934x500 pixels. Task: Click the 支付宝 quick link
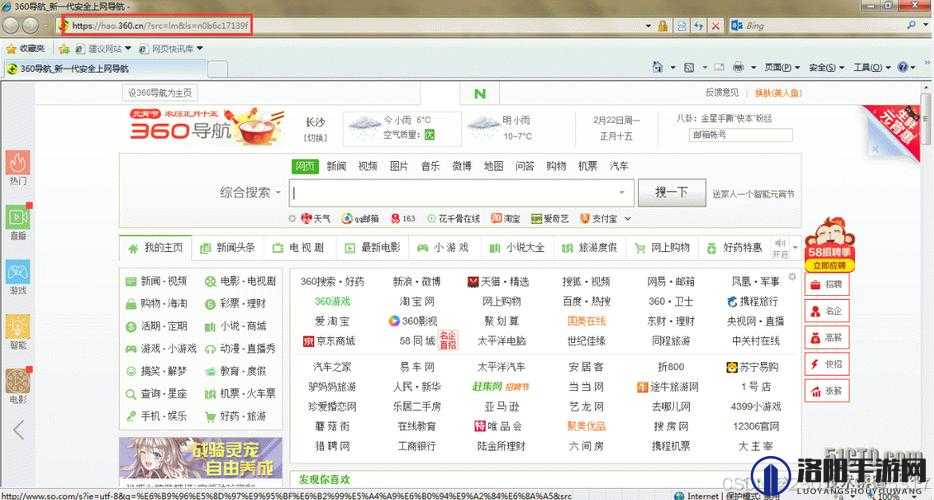(x=599, y=219)
